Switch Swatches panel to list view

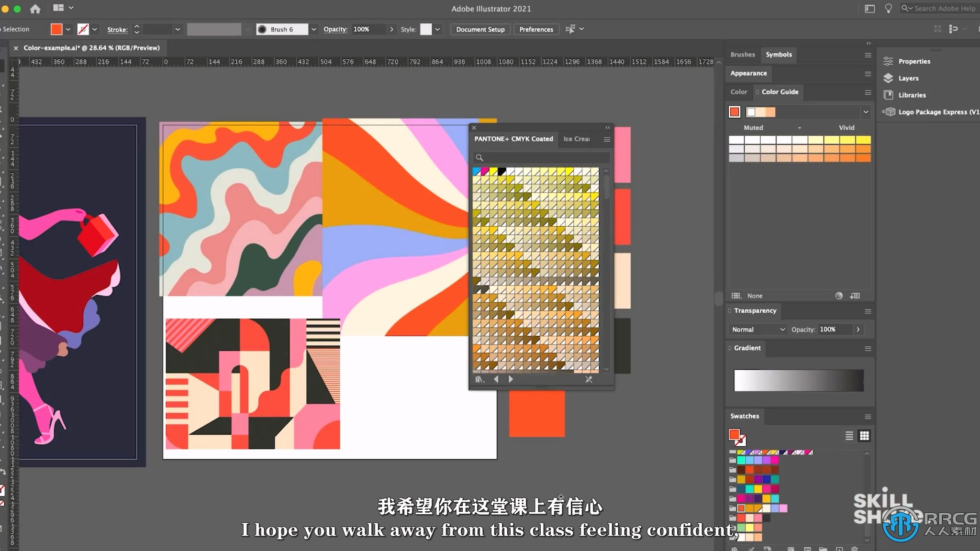click(849, 436)
